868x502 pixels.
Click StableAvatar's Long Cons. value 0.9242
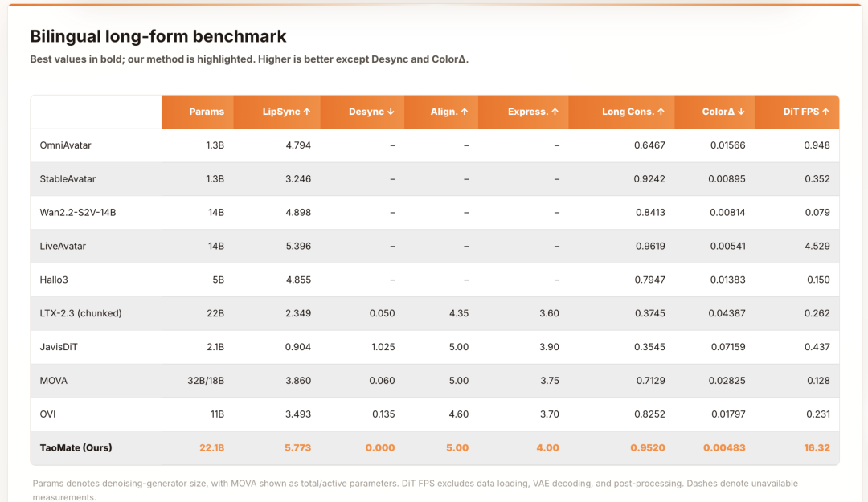pos(649,179)
